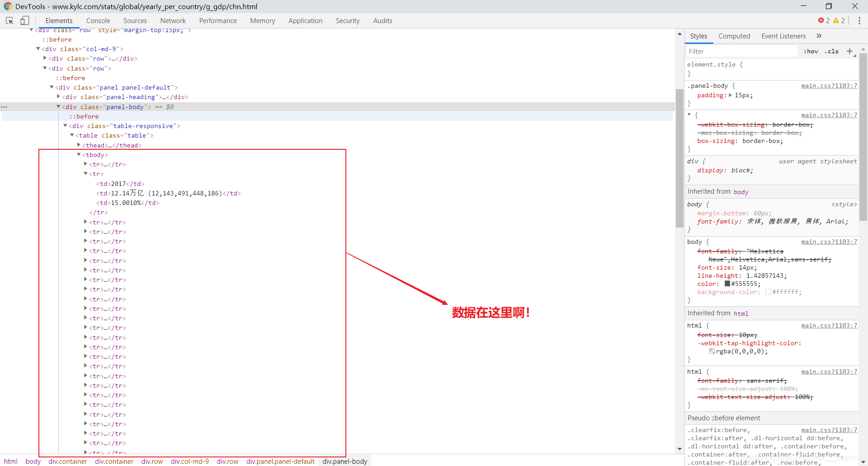Click the body link in Inherited from body
The width and height of the screenshot is (868, 466).
pyautogui.click(x=741, y=192)
